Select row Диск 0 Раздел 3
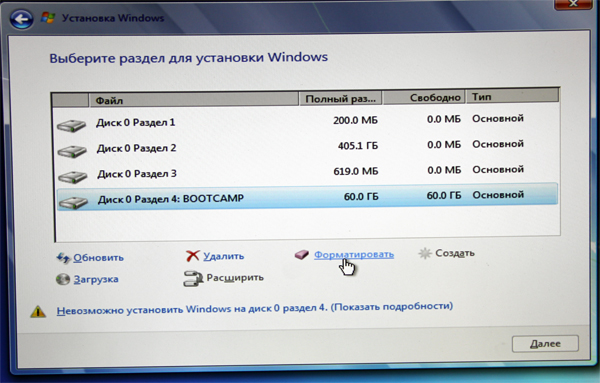Viewport: 600px width, 383px height. [x=307, y=173]
